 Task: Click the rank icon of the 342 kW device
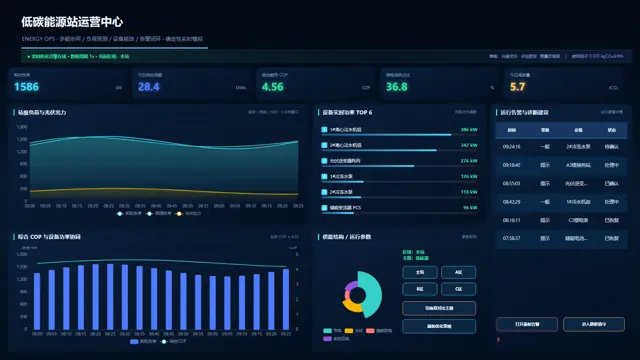[324, 145]
